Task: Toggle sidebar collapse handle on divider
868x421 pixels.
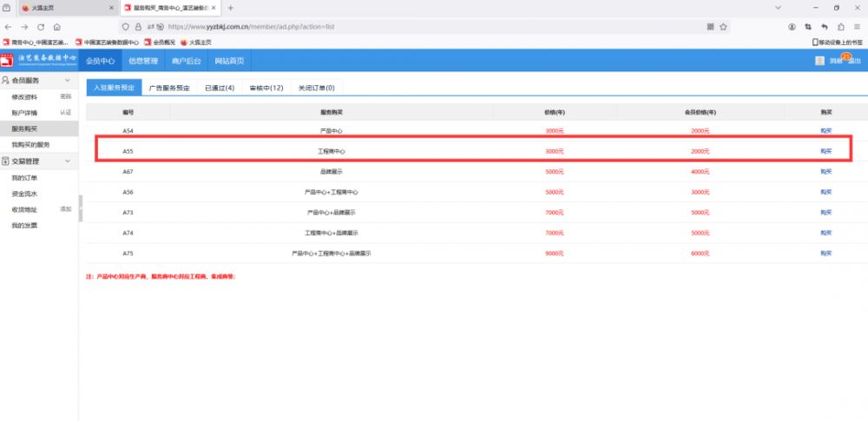Action: point(80,208)
